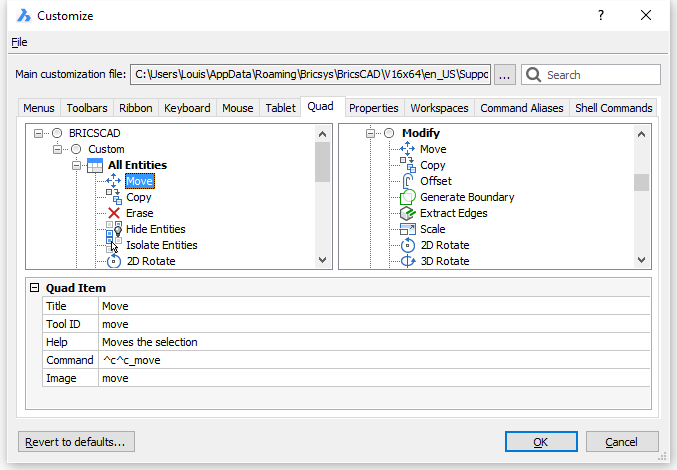Click right tree scrollbar up arrow

[642, 134]
